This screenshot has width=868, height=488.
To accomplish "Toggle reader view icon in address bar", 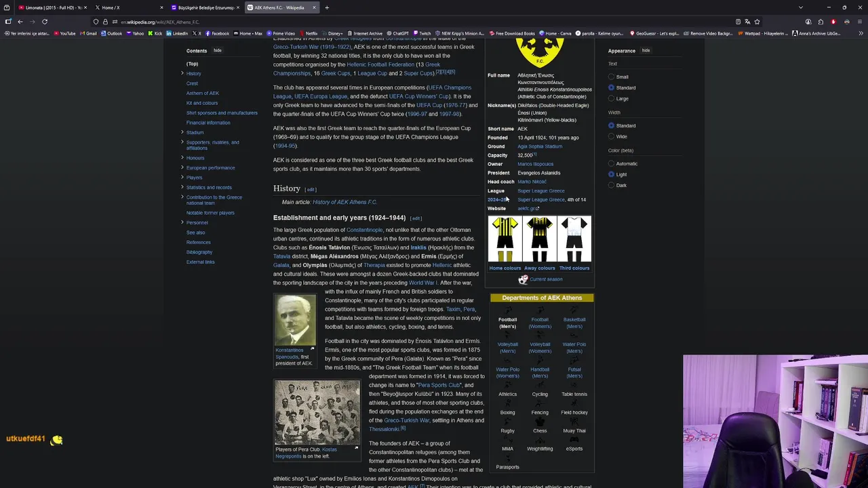I will pos(738,22).
